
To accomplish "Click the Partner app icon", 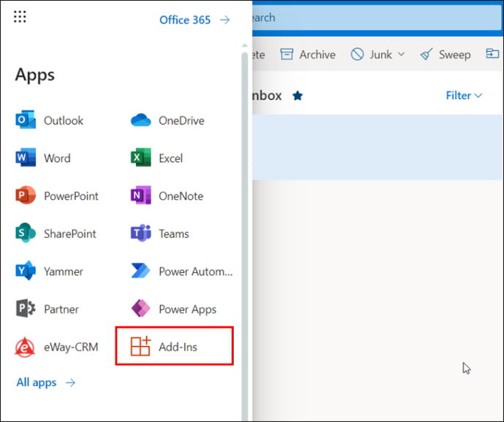I will [x=26, y=308].
